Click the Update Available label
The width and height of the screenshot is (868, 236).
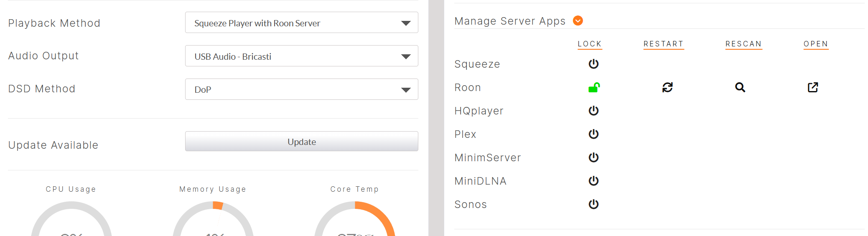click(x=53, y=145)
